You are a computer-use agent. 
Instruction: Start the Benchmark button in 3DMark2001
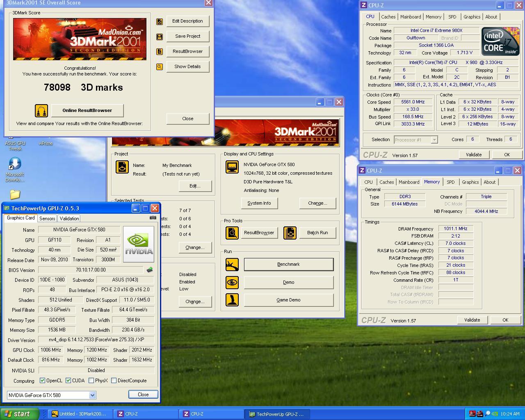pos(288,265)
